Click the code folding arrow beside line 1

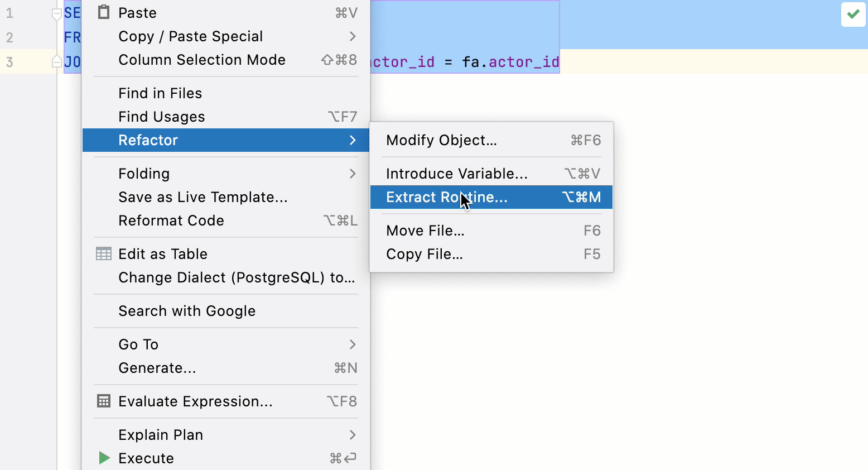click(x=56, y=13)
